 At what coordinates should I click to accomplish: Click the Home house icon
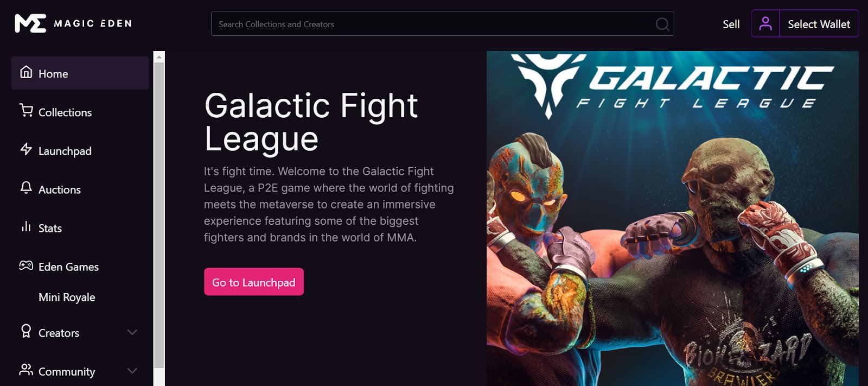click(x=26, y=72)
